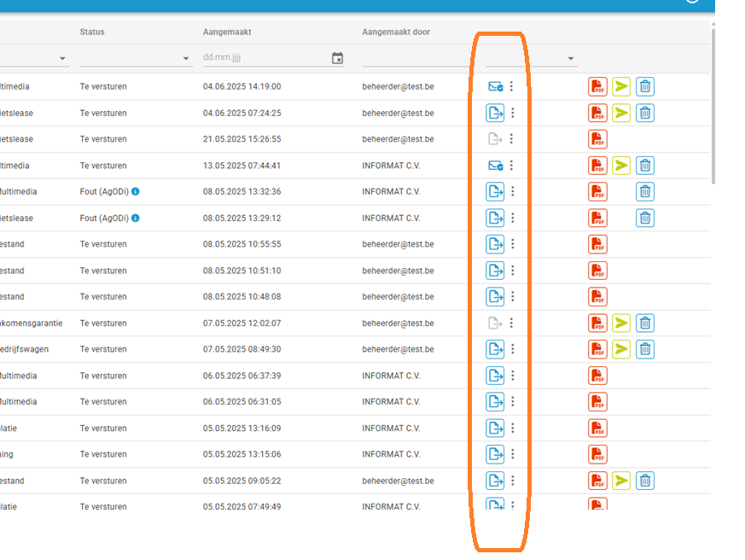745x560 pixels.
Task: Click export document icon on 08.05.2025 13:32:36 row
Action: (x=495, y=192)
